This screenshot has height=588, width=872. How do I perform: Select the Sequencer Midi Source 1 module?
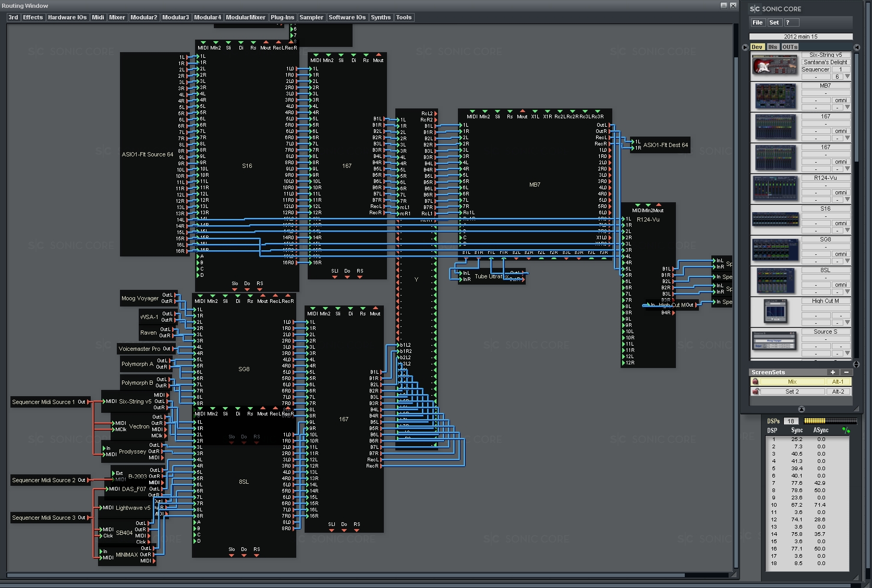click(50, 402)
